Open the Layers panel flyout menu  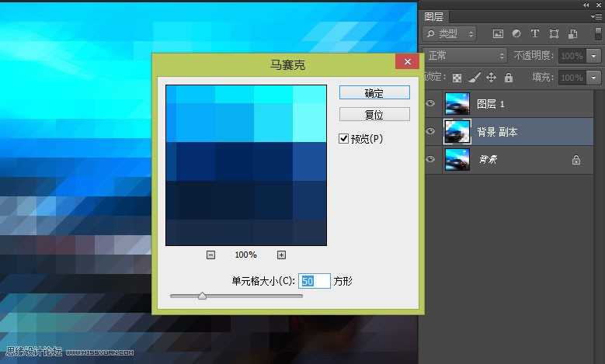[596, 16]
